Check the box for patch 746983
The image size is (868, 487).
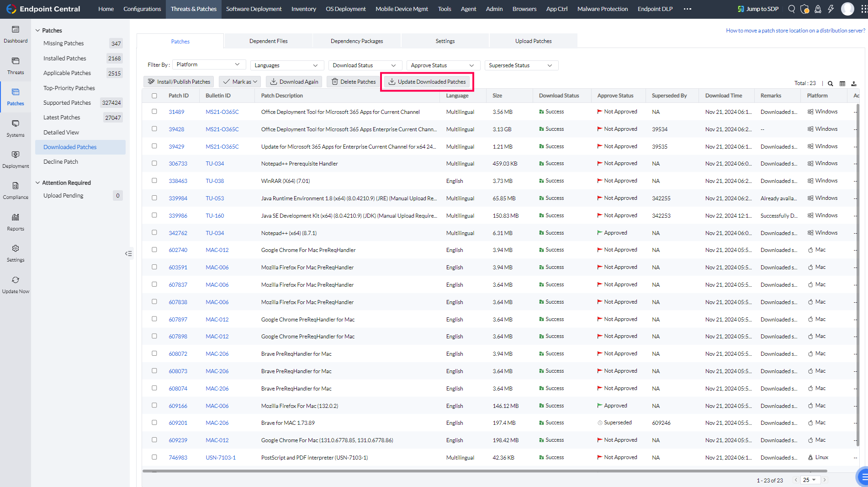pyautogui.click(x=154, y=457)
